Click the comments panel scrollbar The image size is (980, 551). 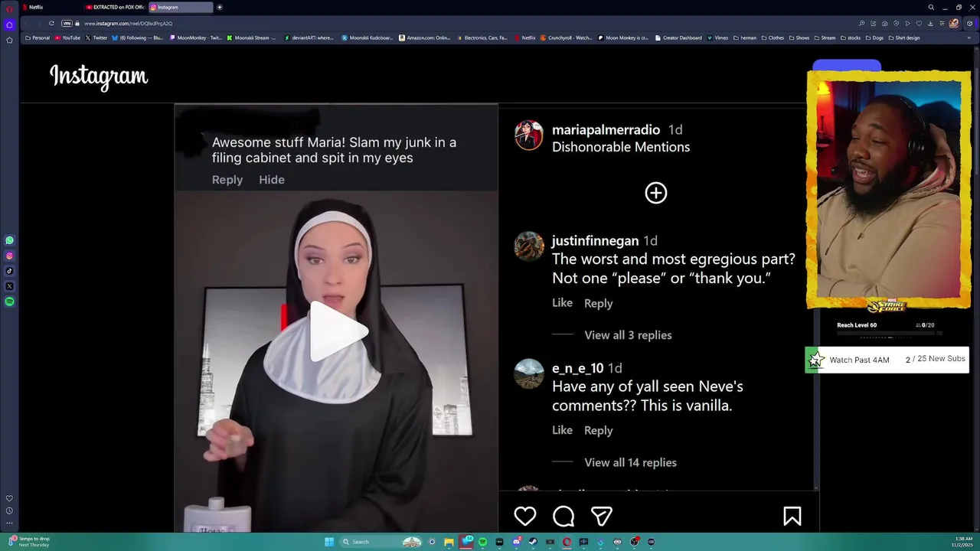(x=817, y=298)
